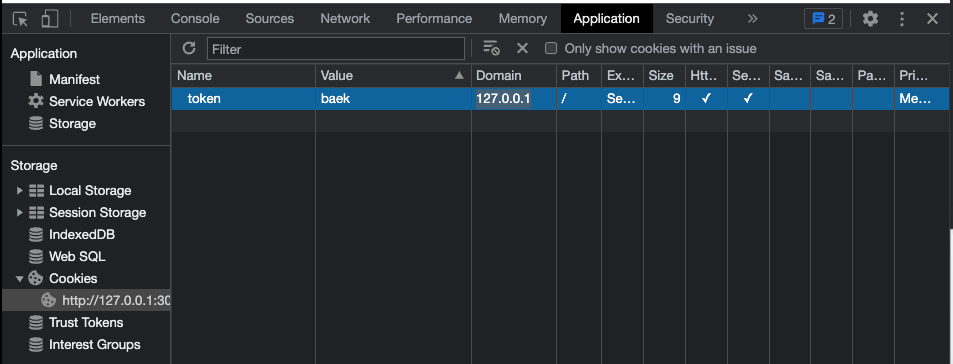Image resolution: width=953 pixels, height=364 pixels.
Task: Open IndexedDB in the sidebar
Action: click(x=81, y=235)
